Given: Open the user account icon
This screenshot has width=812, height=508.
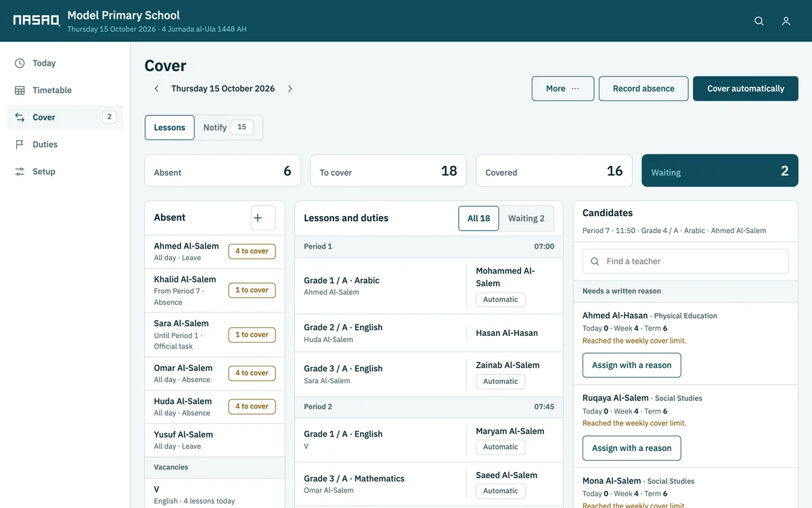Looking at the screenshot, I should point(786,21).
